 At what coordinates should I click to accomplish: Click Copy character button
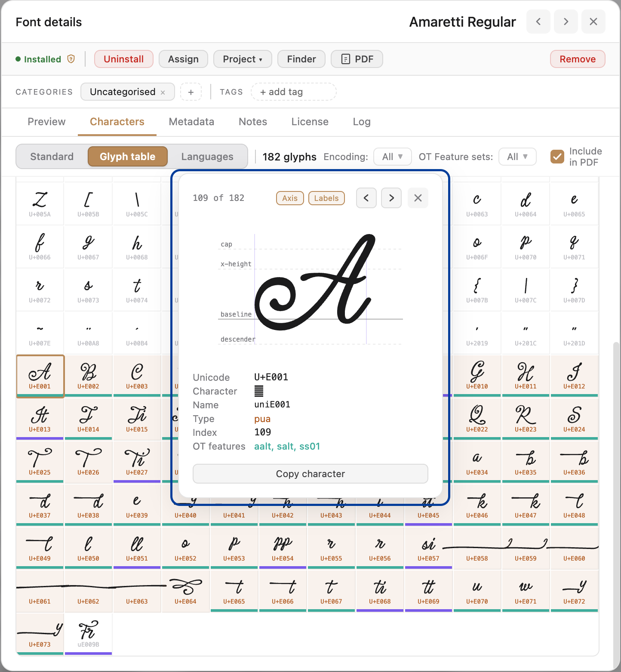(310, 474)
